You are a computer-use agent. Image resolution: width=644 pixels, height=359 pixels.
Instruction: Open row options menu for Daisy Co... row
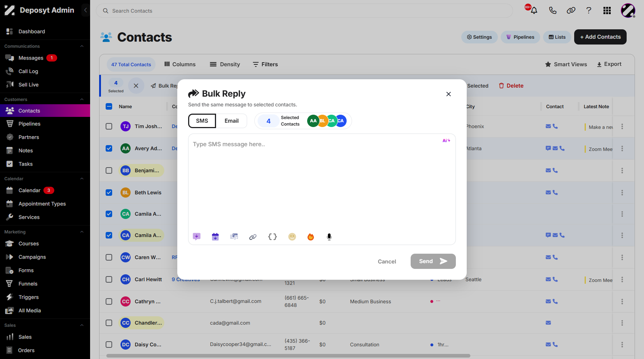[622, 345]
